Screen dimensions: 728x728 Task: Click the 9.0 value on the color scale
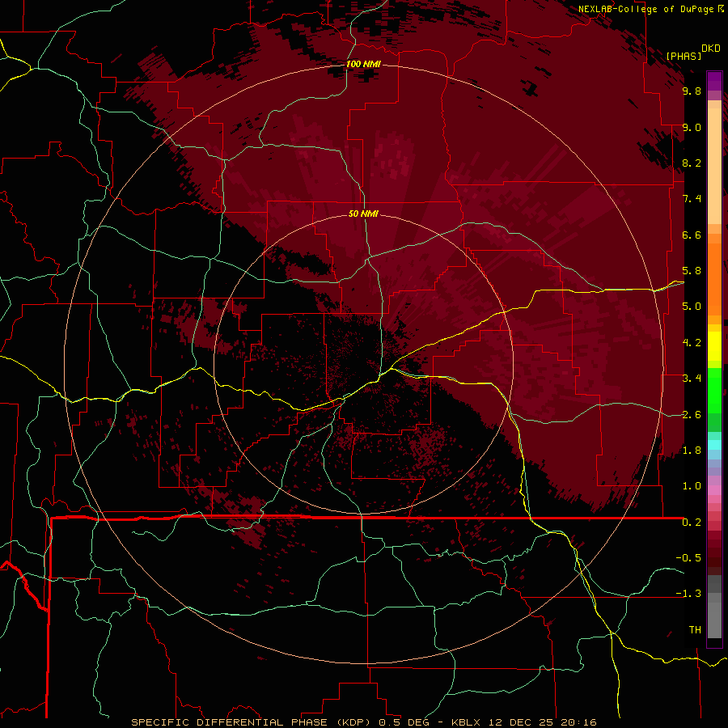(692, 127)
